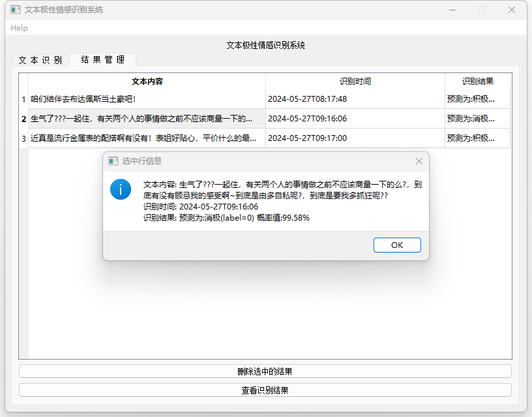
Task: Click the 识别时间 column header
Action: click(355, 81)
